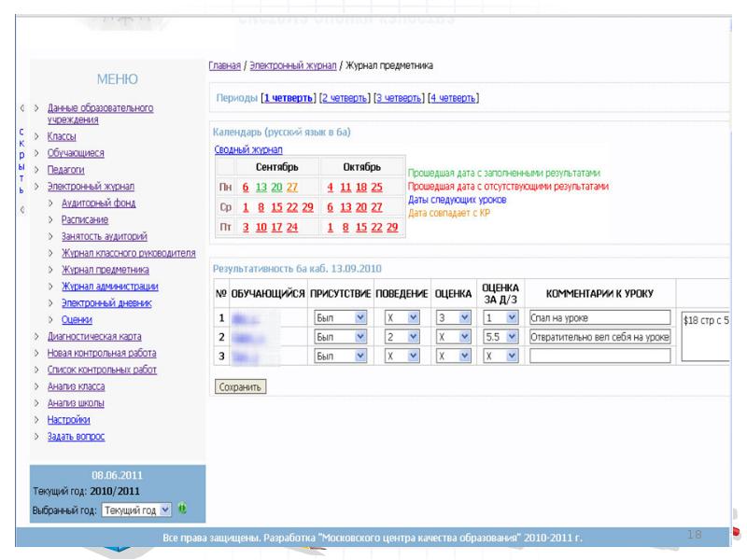The height and width of the screenshot is (560, 747).
Task: Switch to the 2 четверть period
Action: click(343, 97)
